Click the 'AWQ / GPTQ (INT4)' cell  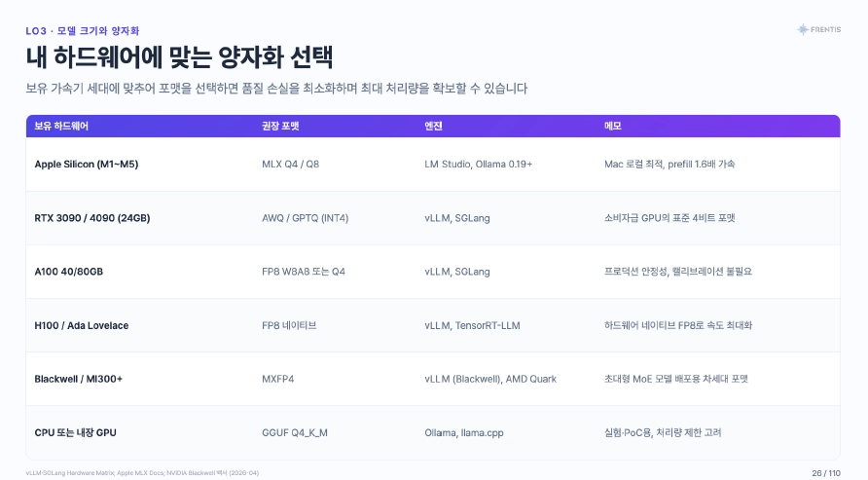click(305, 218)
